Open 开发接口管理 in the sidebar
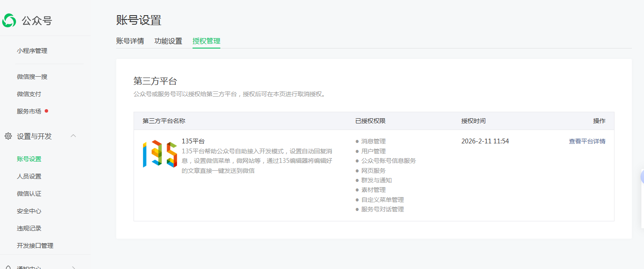Viewport: 644px width, 269px height. click(35, 246)
